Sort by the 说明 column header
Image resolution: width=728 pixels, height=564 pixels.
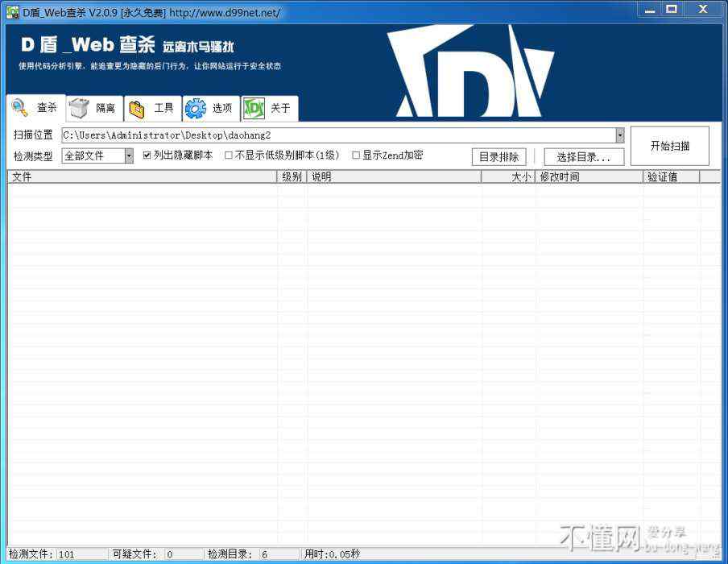(394, 176)
